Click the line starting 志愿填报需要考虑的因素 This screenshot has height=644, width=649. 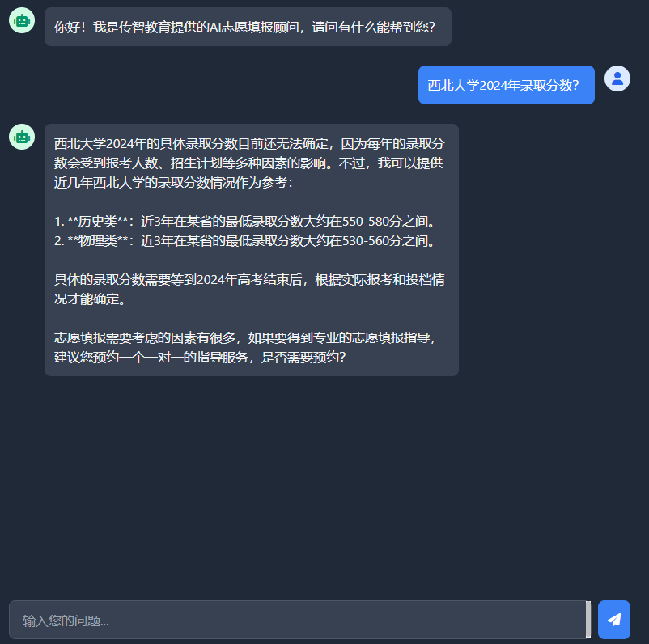(245, 337)
